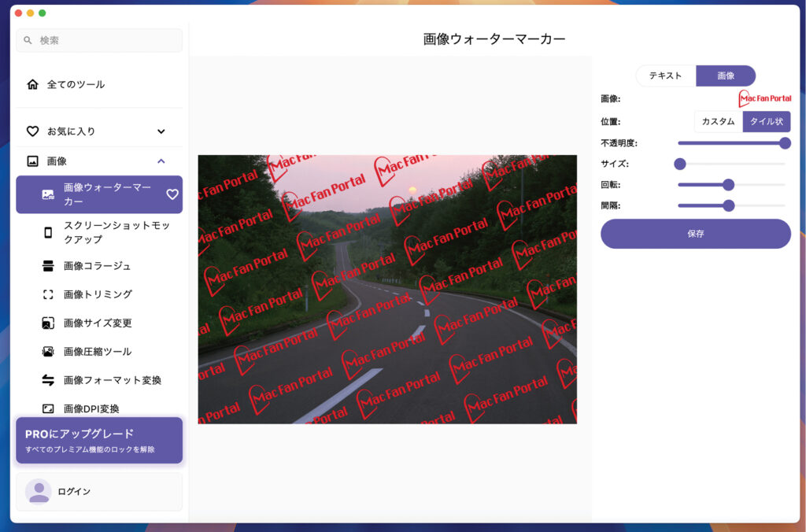Click the convert arrows icon beside 画像フォーマット変換
This screenshot has height=532, width=806.
coord(48,380)
